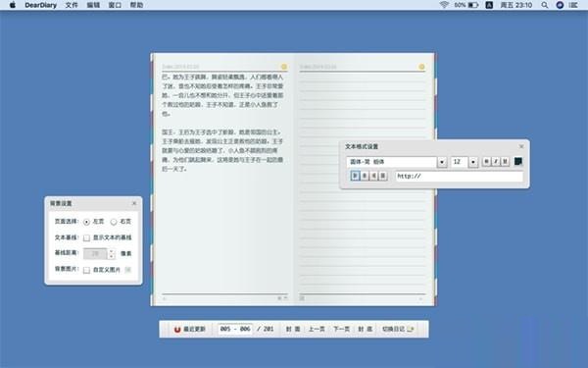This screenshot has height=368, width=588.
Task: Click the icon at right page bottom-left corner
Action: click(x=302, y=298)
